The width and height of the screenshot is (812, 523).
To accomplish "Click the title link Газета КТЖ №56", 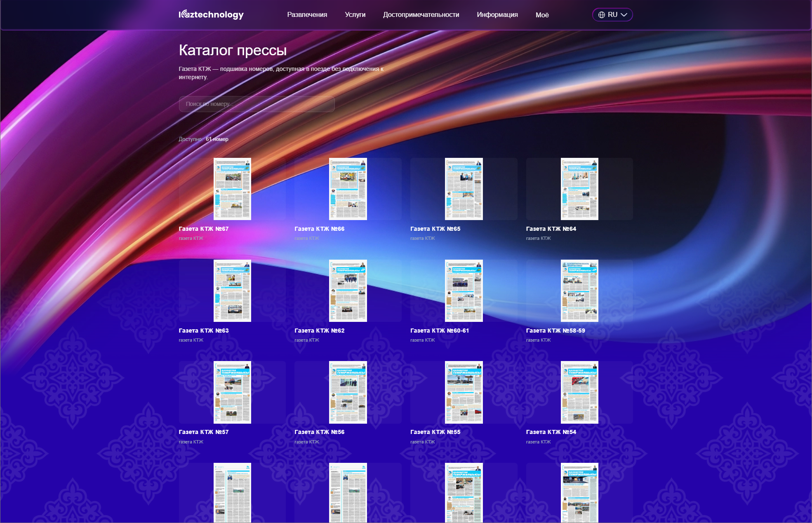I will pos(320,432).
